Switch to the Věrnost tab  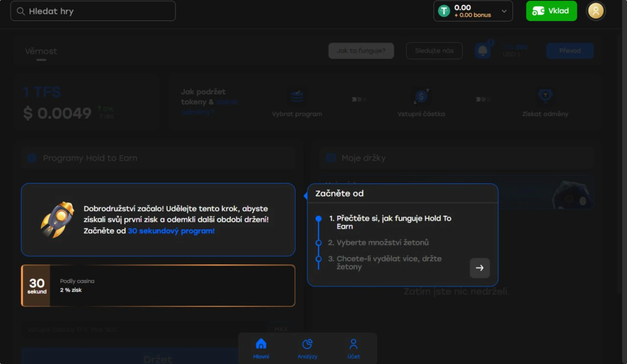click(41, 51)
